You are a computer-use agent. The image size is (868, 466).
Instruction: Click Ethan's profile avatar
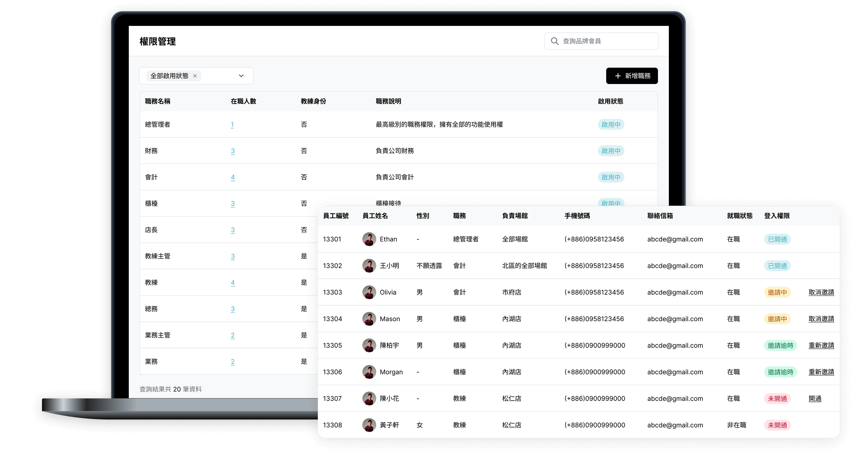click(369, 239)
